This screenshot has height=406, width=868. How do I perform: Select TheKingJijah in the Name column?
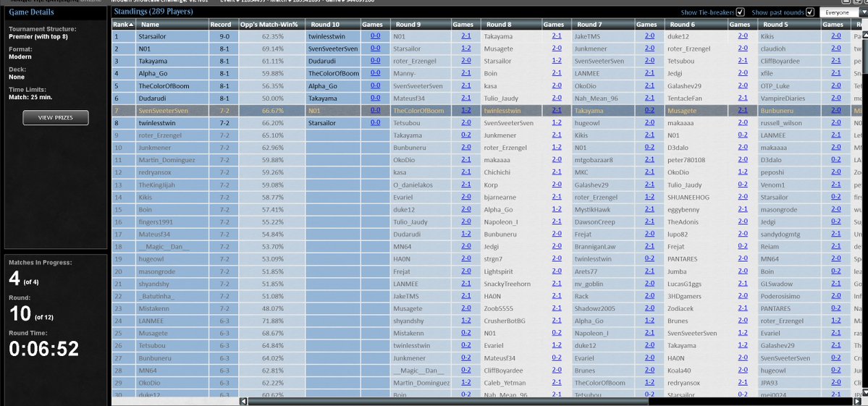156,185
